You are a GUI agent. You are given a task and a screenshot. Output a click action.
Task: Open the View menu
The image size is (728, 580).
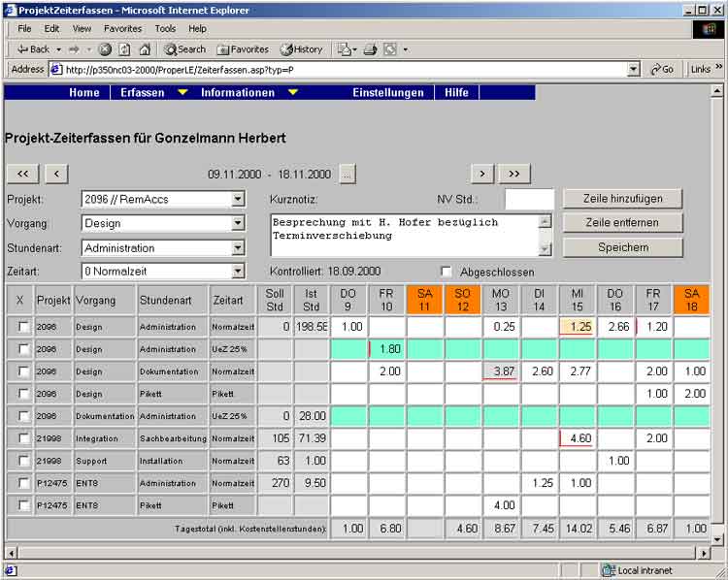pos(82,29)
